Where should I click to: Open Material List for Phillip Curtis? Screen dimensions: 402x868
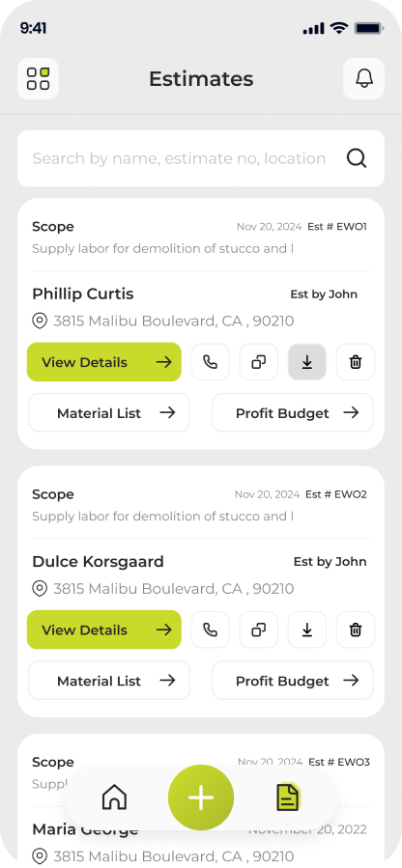tap(109, 412)
